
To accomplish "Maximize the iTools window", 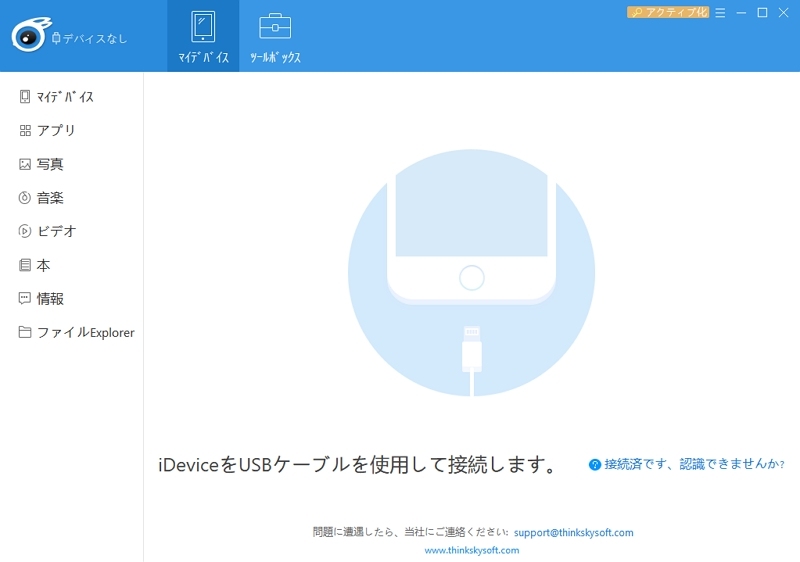I will click(x=762, y=12).
